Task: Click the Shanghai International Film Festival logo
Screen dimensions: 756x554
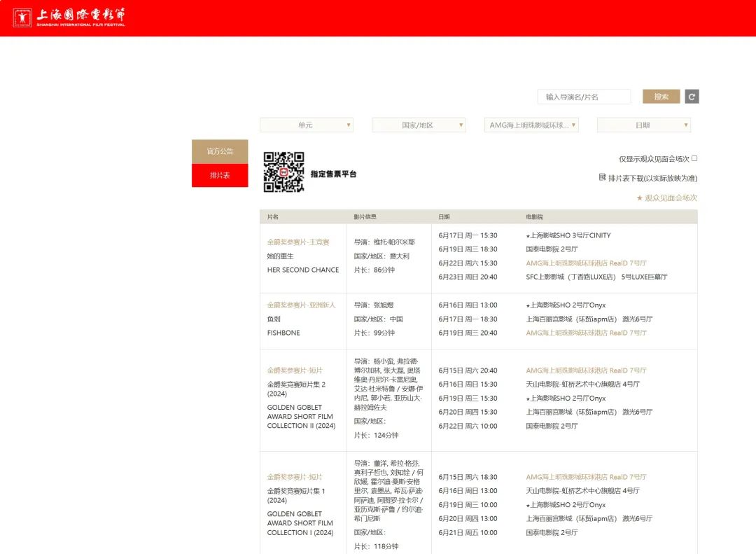Action: tap(69, 18)
